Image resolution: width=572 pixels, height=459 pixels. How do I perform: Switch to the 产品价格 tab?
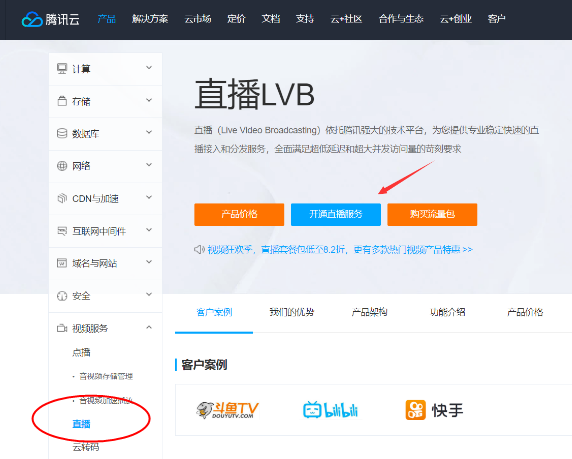(x=525, y=312)
